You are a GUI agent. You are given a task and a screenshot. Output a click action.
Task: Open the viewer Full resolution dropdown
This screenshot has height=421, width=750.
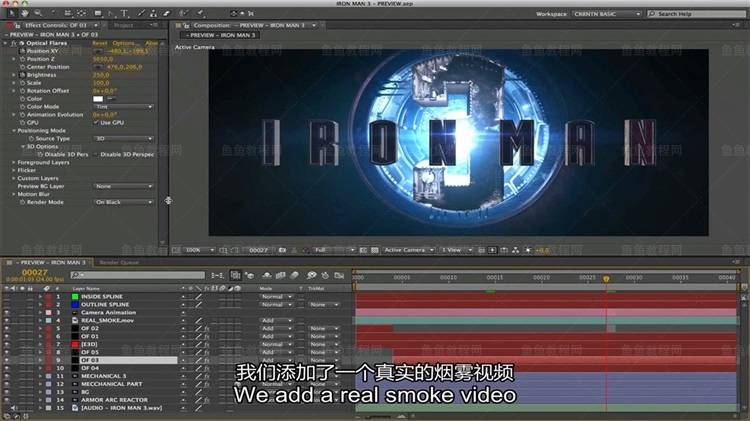[x=334, y=250]
